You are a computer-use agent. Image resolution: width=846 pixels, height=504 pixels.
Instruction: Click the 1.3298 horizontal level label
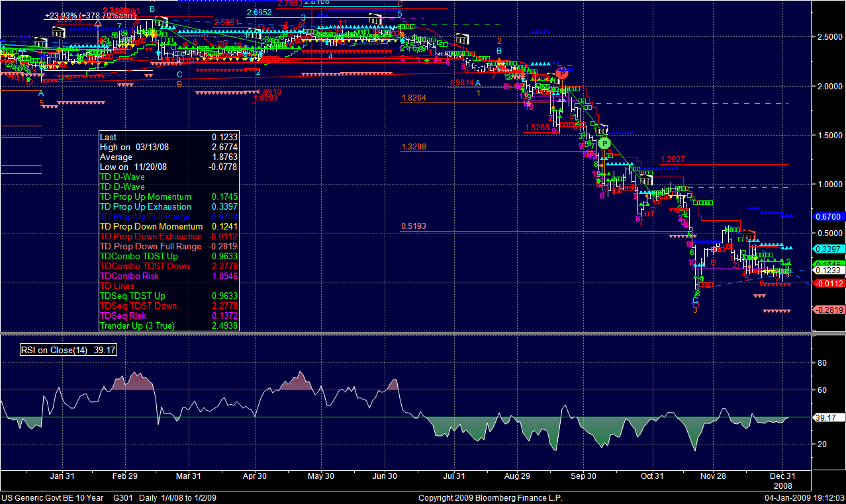click(414, 146)
